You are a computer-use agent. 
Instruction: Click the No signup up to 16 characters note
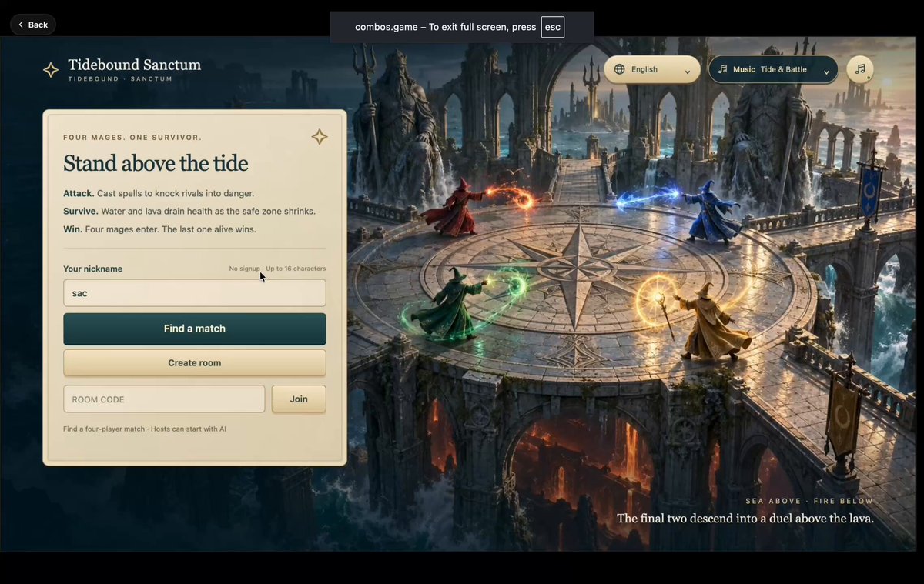coord(277,269)
